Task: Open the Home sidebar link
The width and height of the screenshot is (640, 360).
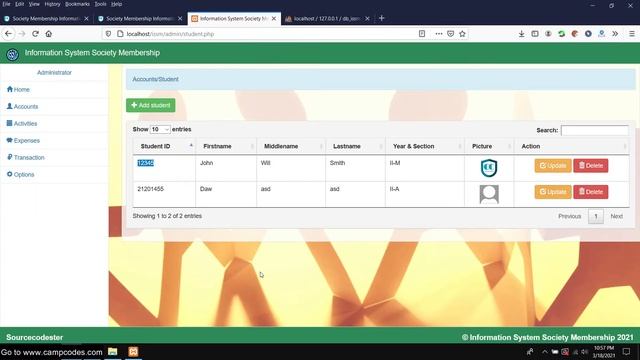Action: coord(18,89)
